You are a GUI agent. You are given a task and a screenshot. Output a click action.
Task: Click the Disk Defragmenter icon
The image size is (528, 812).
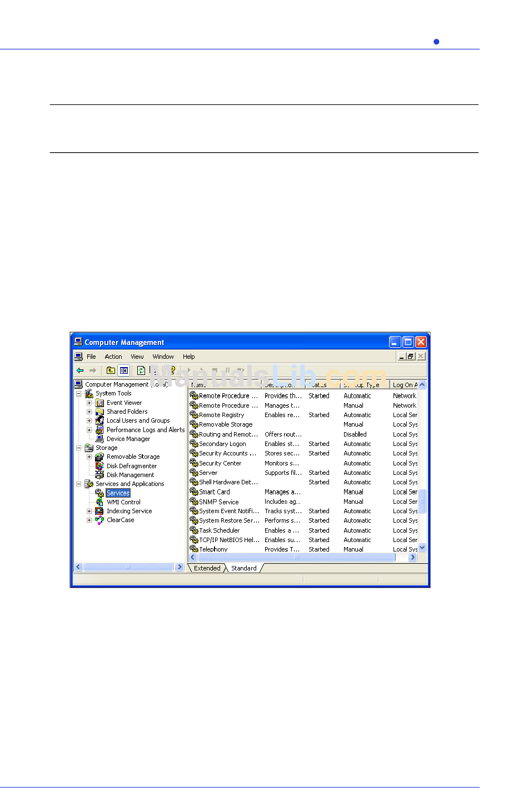[99, 466]
